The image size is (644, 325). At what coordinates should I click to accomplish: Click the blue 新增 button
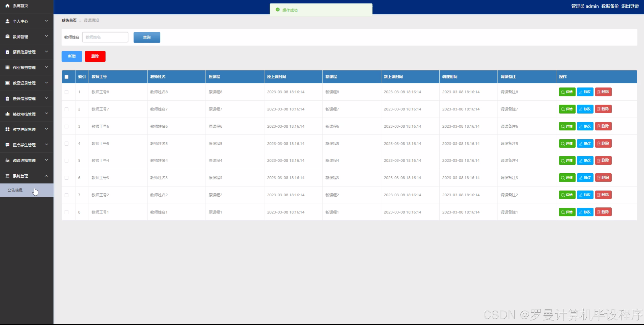point(72,56)
